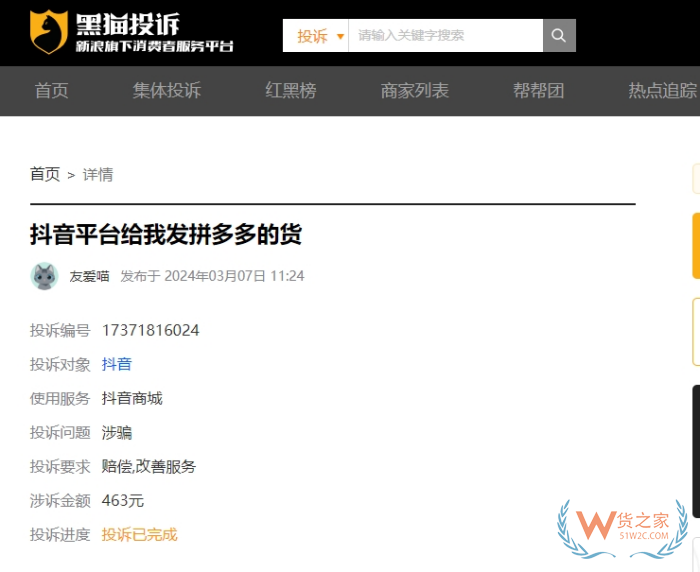The image size is (700, 572).
Task: Open the 集体投诉 navigation tab
Action: tap(167, 91)
